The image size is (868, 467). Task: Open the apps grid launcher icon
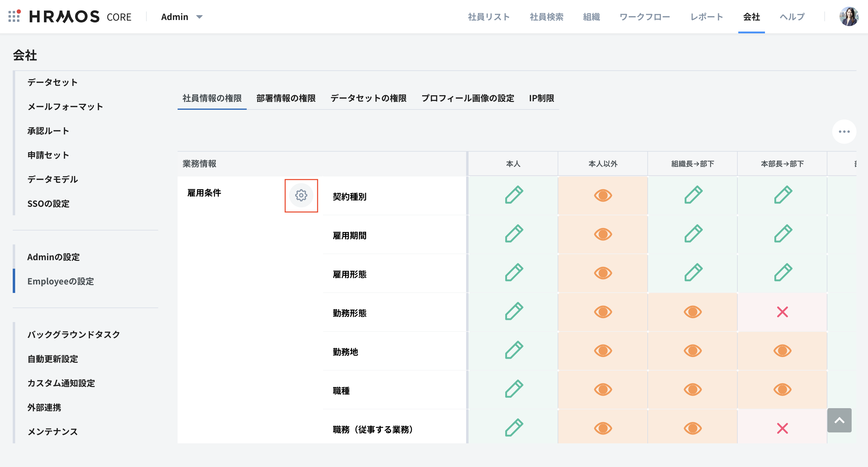tap(14, 16)
